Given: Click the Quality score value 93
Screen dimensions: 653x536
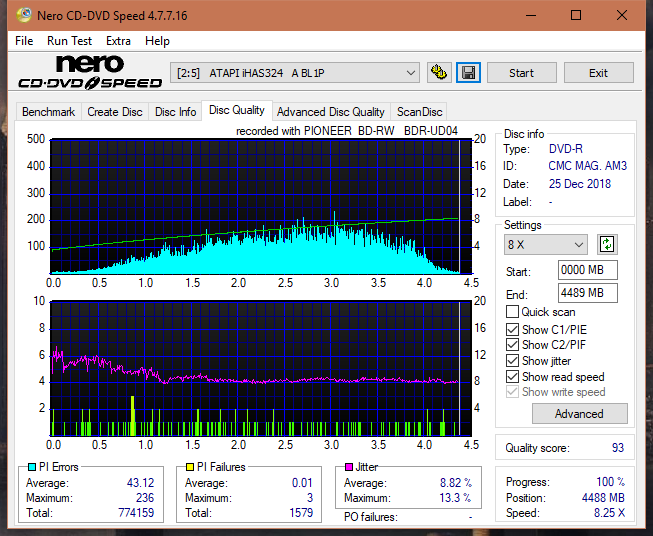Looking at the screenshot, I should (618, 448).
